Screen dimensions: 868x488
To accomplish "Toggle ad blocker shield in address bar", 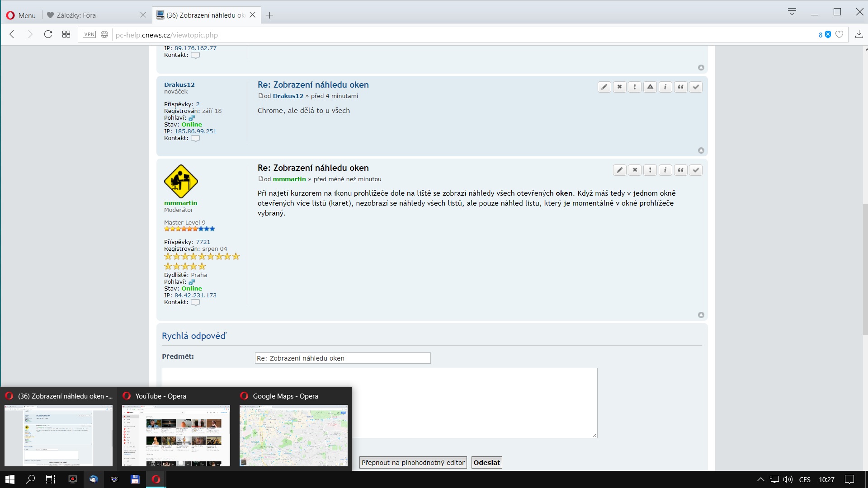I will coord(828,34).
